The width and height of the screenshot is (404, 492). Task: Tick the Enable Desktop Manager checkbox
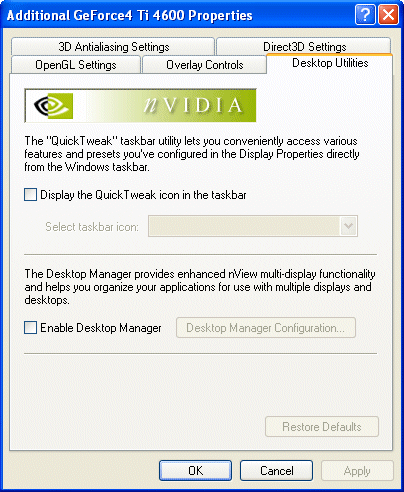click(x=30, y=328)
